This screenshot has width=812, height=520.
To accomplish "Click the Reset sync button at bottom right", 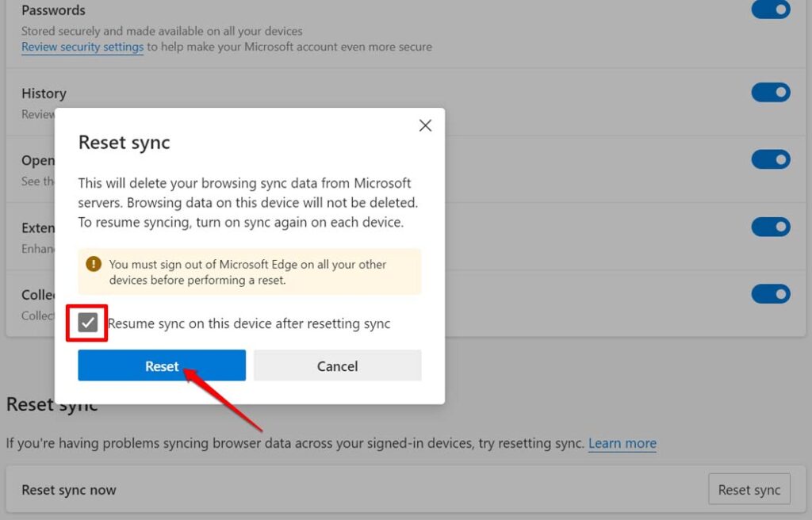I will (749, 489).
